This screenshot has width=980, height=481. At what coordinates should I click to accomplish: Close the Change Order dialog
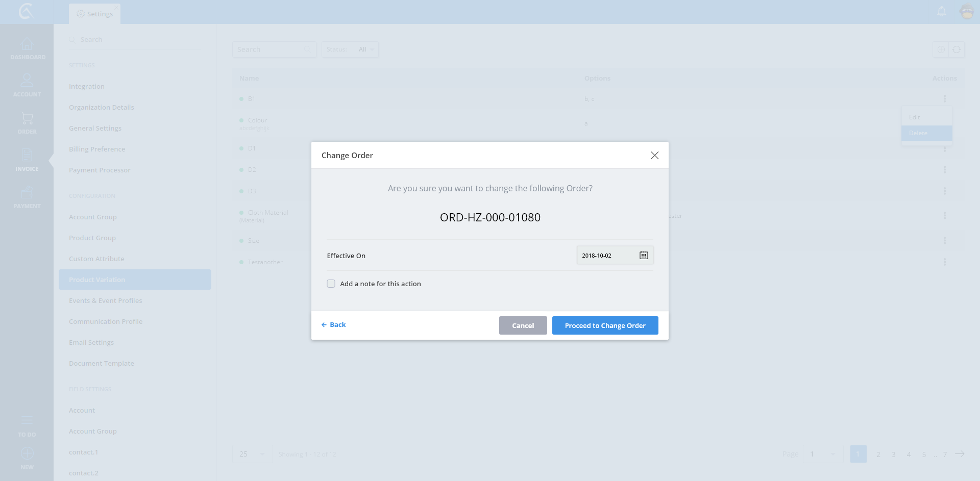[x=654, y=155]
